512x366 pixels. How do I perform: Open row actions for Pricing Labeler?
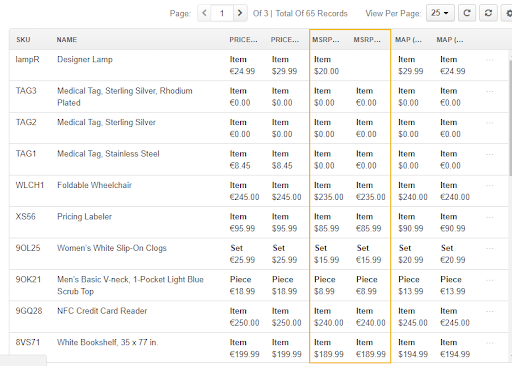(x=490, y=217)
